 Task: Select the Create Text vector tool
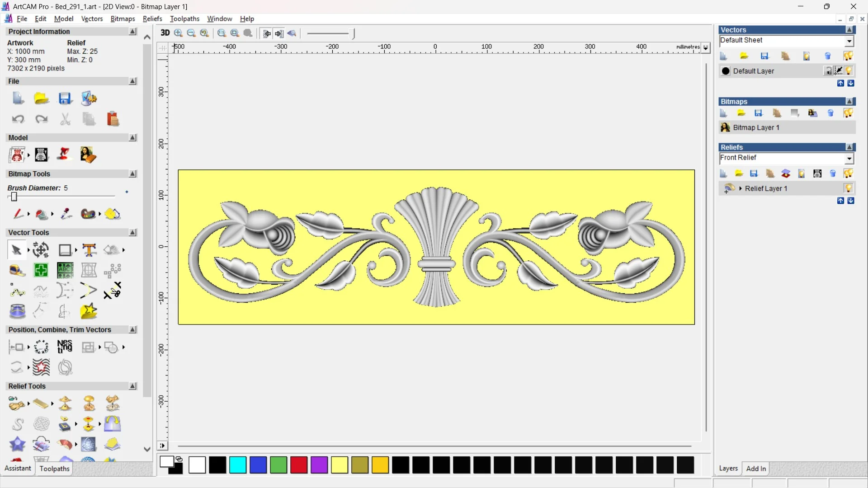tap(89, 250)
